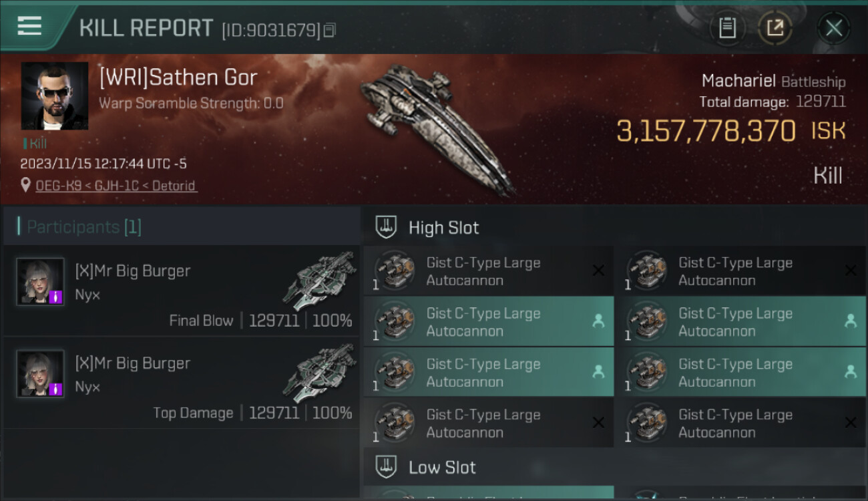This screenshot has width=868, height=501.
Task: Close the kill report window
Action: tap(833, 28)
